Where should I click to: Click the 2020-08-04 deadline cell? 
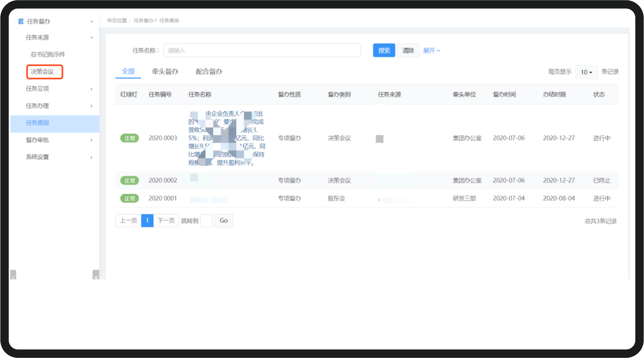click(559, 199)
